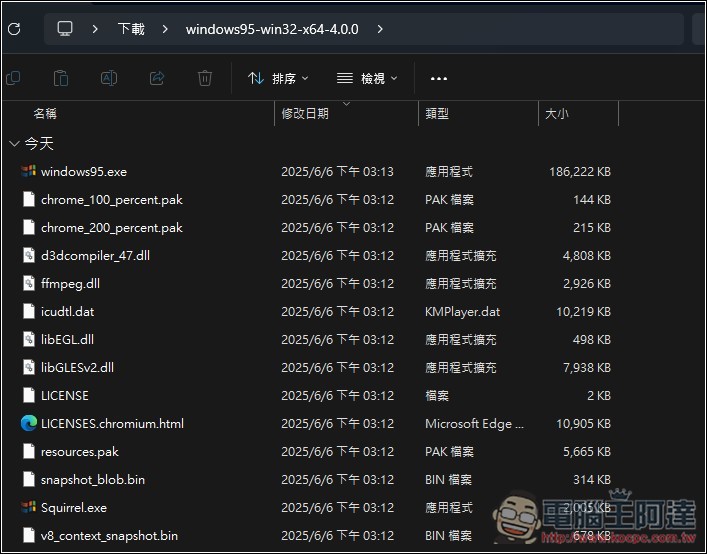
Task: Select file name v8_context_snapshot.bin
Action: tap(109, 536)
